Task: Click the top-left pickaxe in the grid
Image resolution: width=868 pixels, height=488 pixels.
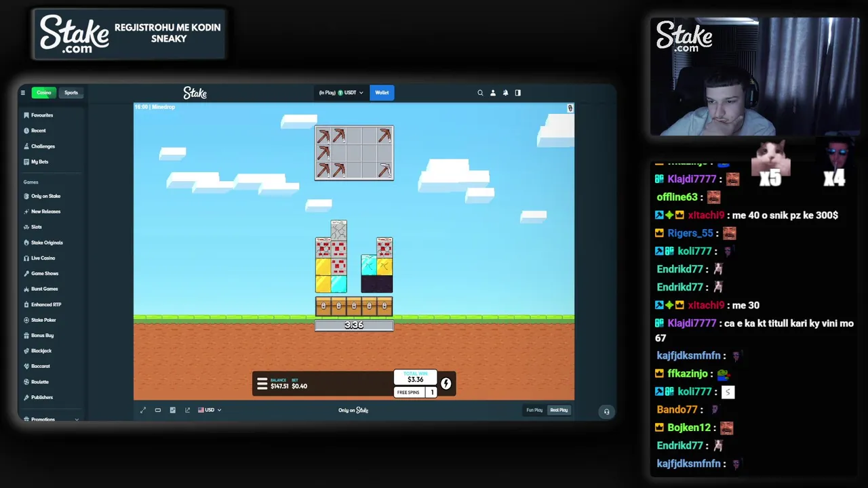Action: [x=323, y=136]
